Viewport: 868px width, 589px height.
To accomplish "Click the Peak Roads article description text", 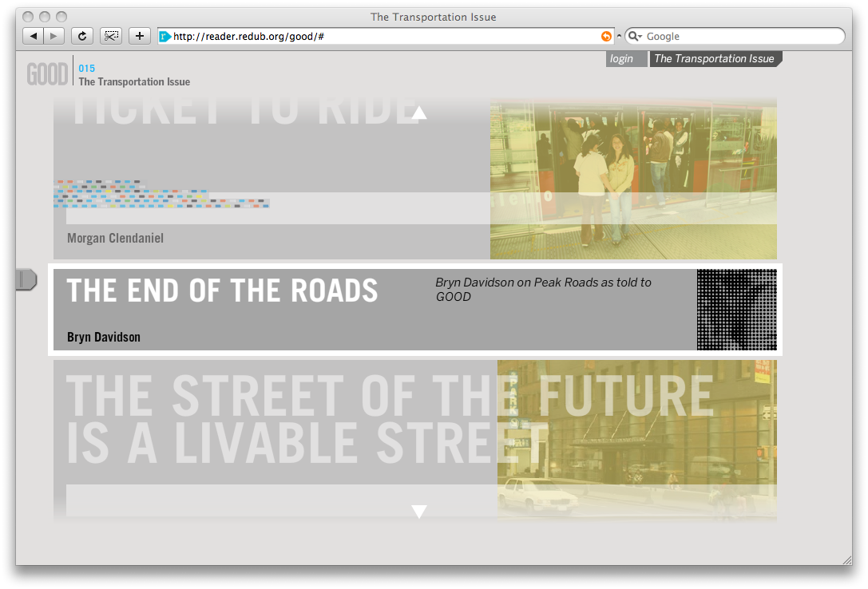I will 543,289.
